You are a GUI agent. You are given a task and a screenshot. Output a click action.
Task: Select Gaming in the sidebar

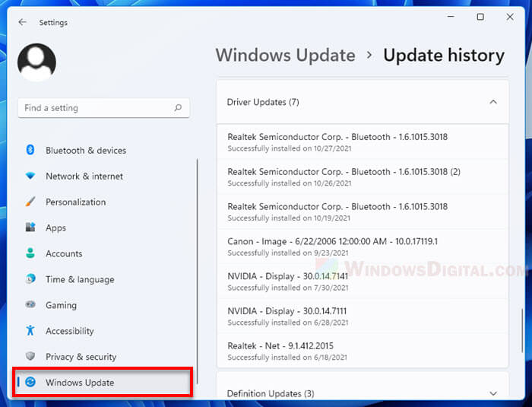coord(104,305)
